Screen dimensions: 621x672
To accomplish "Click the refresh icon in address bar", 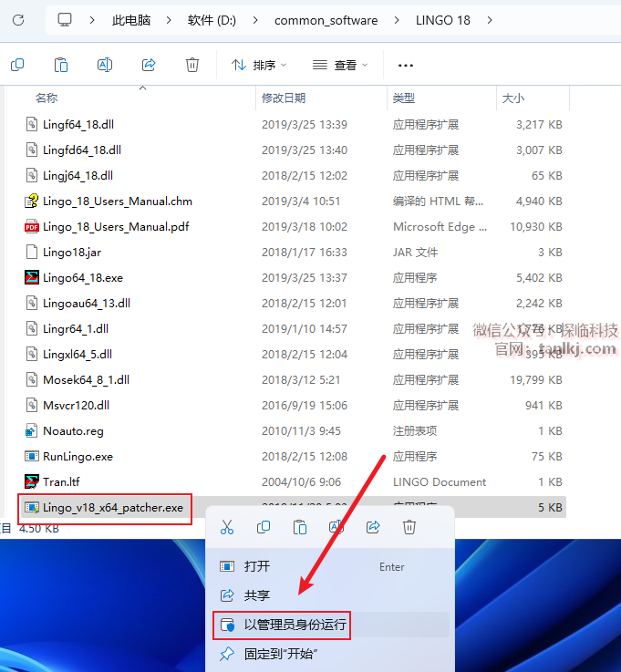I will 18,20.
